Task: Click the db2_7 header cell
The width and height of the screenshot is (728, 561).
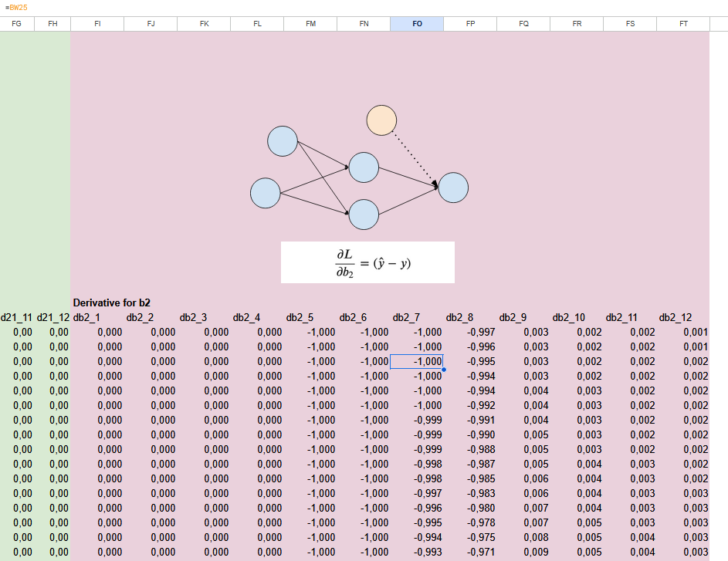Action: pyautogui.click(x=407, y=317)
